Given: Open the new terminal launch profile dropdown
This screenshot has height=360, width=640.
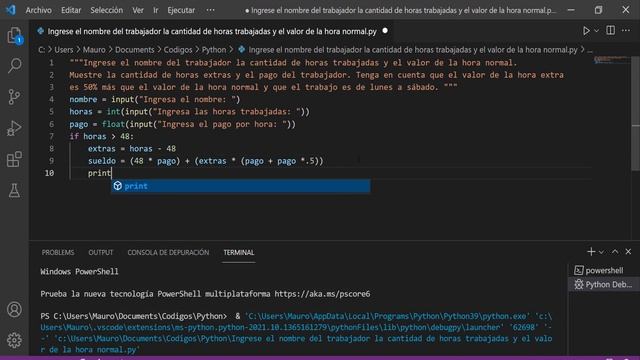Looking at the screenshot, I should [x=601, y=252].
